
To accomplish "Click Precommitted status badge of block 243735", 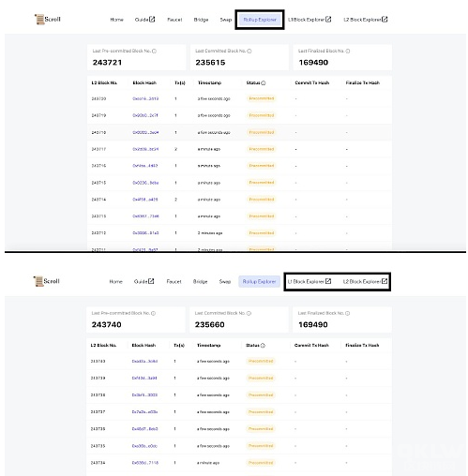I will pos(261,446).
